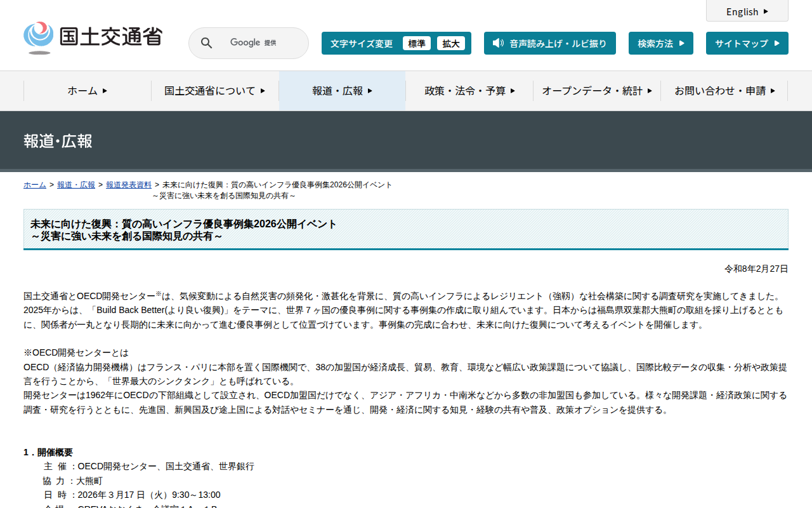The image size is (812, 508).
Task: Follow the ホーム breadcrumb link
Action: click(35, 185)
